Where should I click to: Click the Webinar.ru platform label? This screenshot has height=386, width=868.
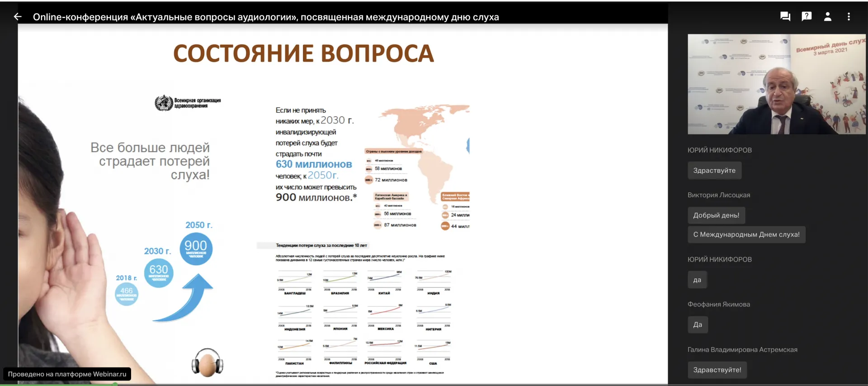pos(67,374)
